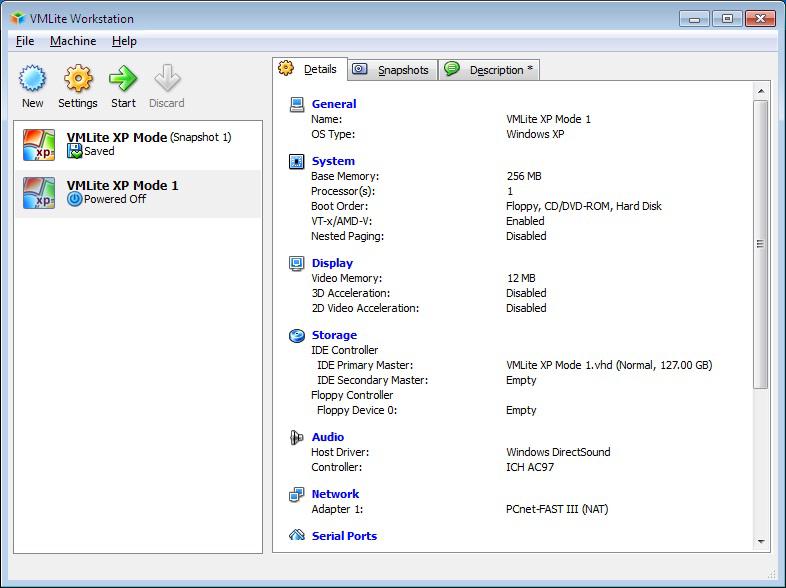The image size is (786, 588).
Task: Click the Settings toolbar label
Action: [78, 103]
